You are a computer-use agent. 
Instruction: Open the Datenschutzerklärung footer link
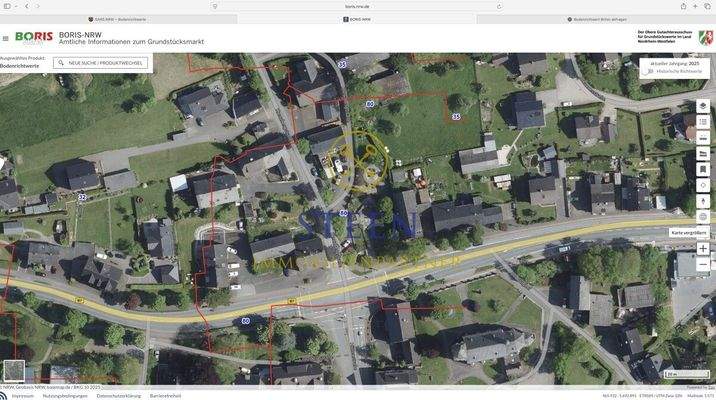click(x=119, y=396)
